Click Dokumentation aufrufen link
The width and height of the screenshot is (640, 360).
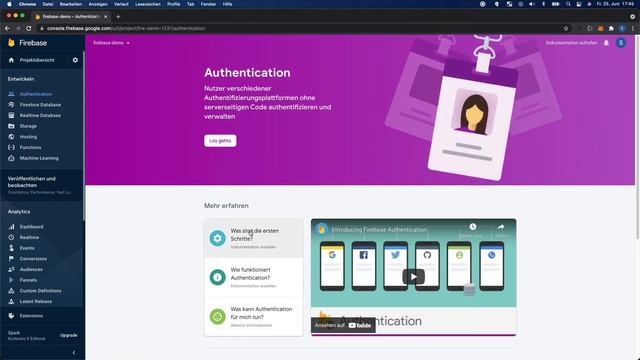click(x=571, y=43)
